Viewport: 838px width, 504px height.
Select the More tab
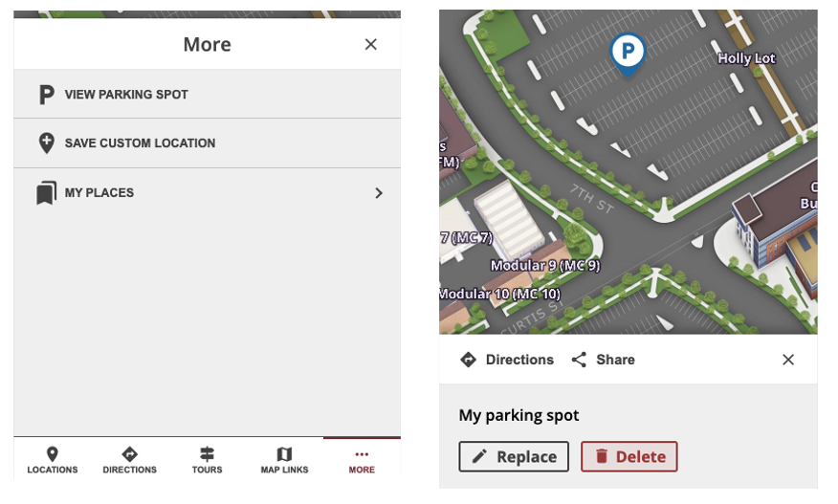(x=362, y=460)
